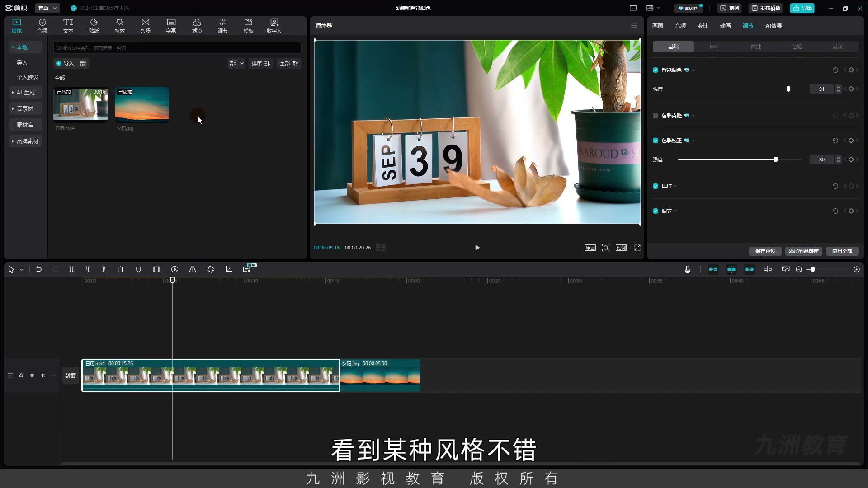
Task: Lock the main track with the padlock icon
Action: [21, 375]
